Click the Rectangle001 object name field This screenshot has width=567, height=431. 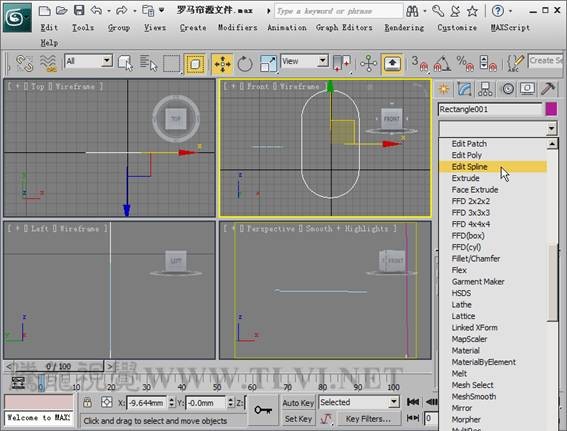click(x=490, y=109)
